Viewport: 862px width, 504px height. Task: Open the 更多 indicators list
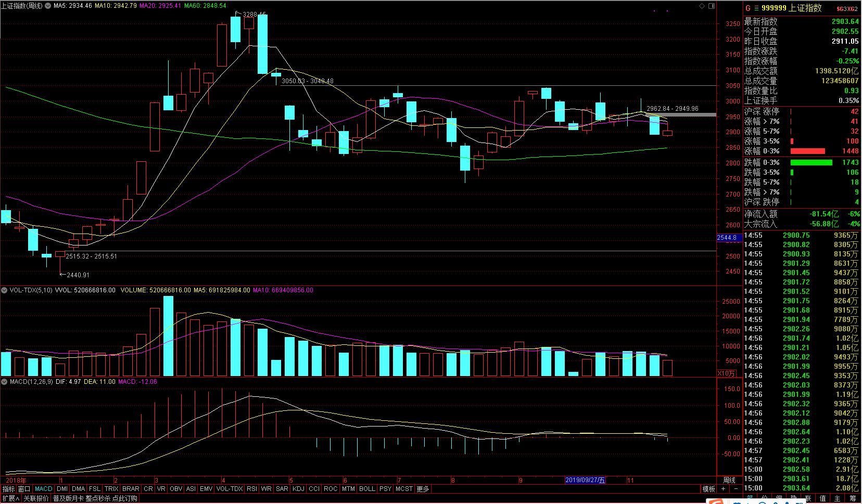pyautogui.click(x=423, y=489)
